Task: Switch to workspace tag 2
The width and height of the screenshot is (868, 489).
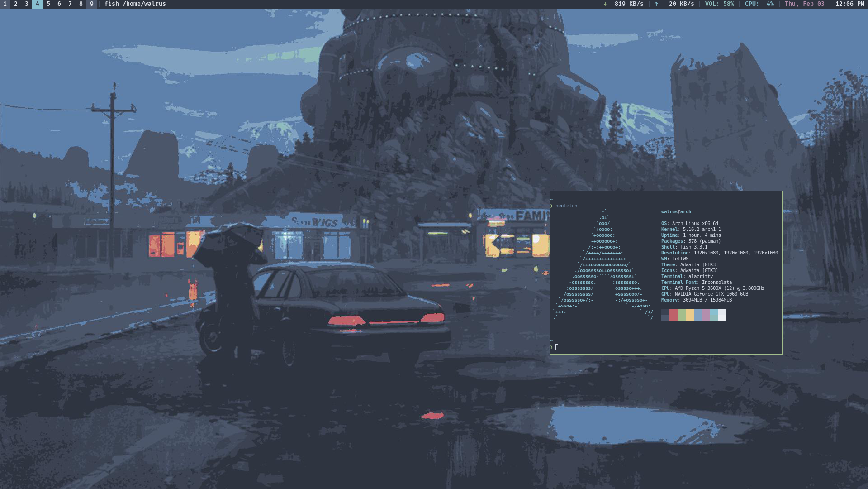Action: tap(16, 4)
